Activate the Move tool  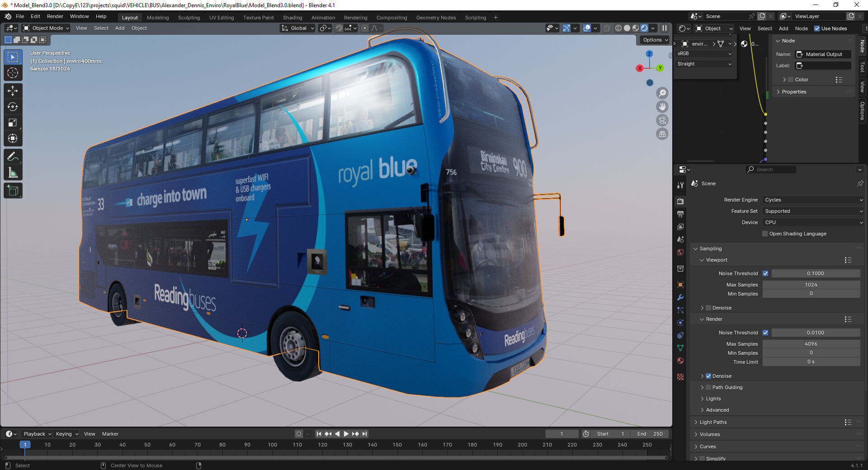(x=13, y=91)
